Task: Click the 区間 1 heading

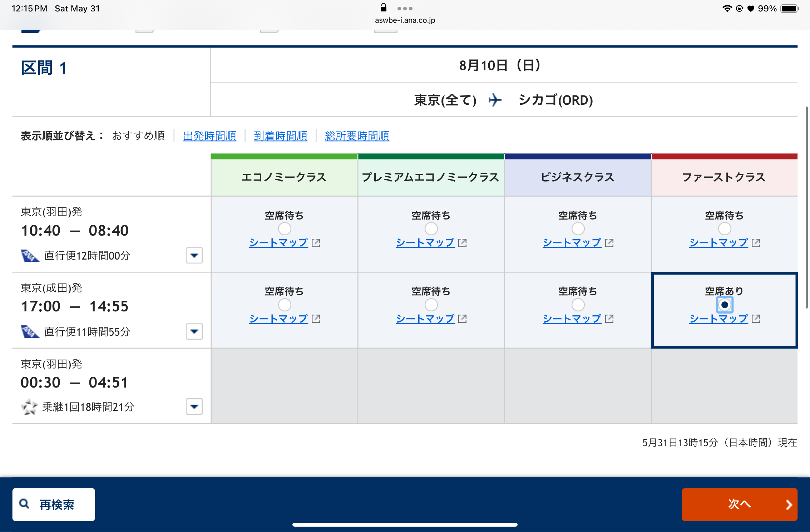Action: 44,68
